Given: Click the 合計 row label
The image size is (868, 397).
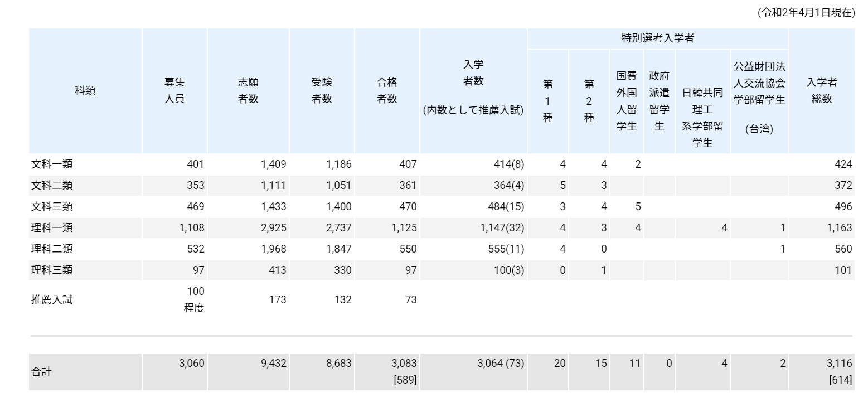Looking at the screenshot, I should pos(41,371).
